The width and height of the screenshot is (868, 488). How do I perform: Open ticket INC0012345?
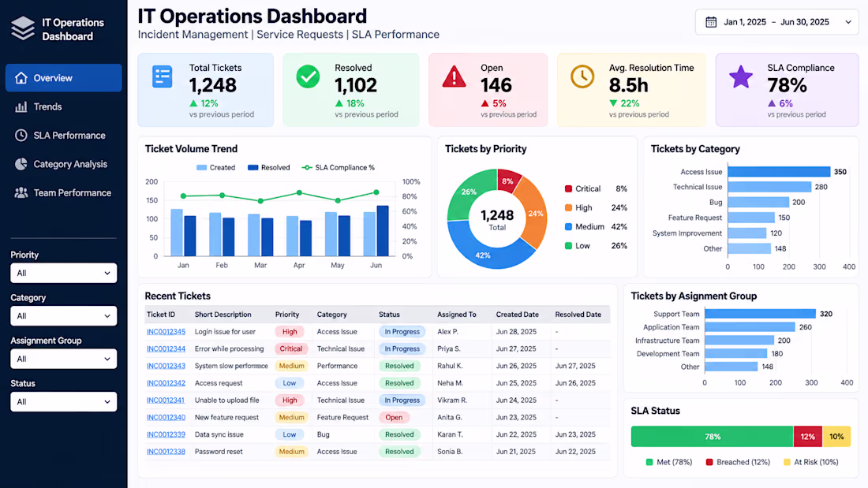pyautogui.click(x=166, y=332)
